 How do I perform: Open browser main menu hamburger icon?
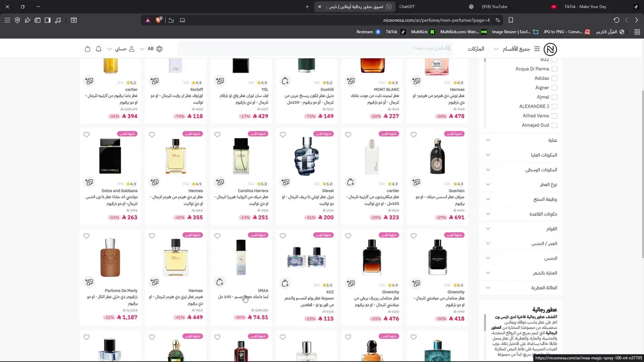click(x=7, y=20)
